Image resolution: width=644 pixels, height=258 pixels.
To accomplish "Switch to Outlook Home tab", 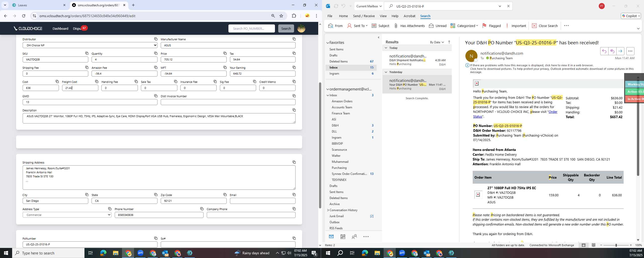I will coord(343,16).
